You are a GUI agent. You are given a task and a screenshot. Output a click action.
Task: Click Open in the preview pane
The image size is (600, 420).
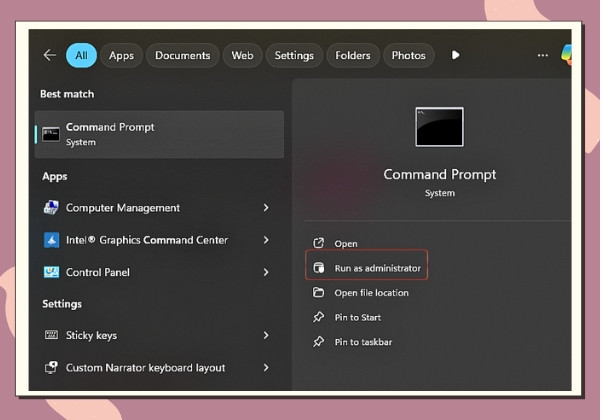pos(346,244)
